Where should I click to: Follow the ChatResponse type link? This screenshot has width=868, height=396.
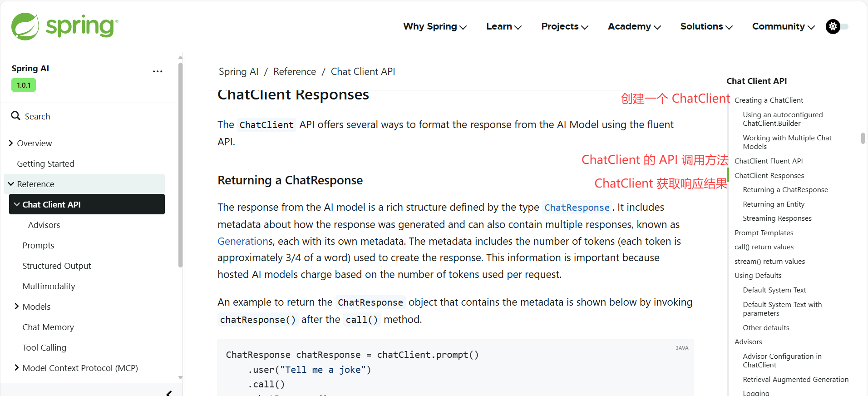[x=577, y=208]
